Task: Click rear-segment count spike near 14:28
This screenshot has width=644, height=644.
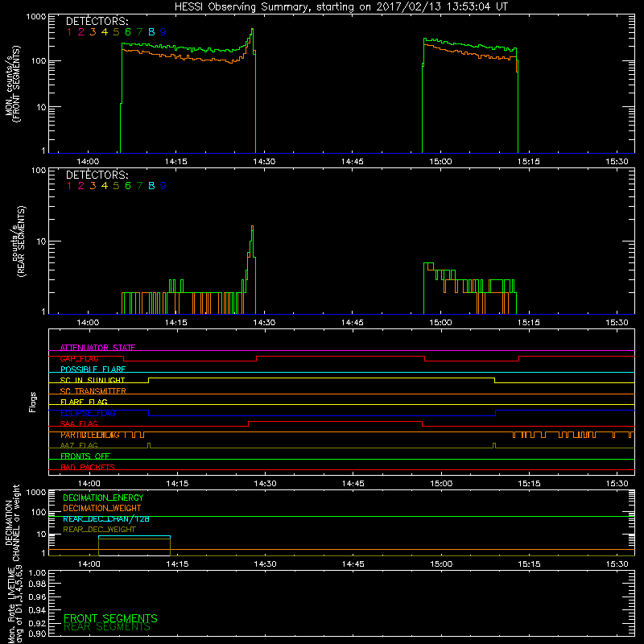Action: (x=252, y=227)
